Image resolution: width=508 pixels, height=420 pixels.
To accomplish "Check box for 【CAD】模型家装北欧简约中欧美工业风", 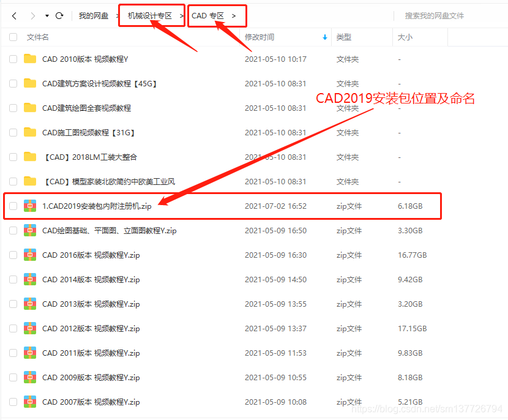I will coord(13,181).
